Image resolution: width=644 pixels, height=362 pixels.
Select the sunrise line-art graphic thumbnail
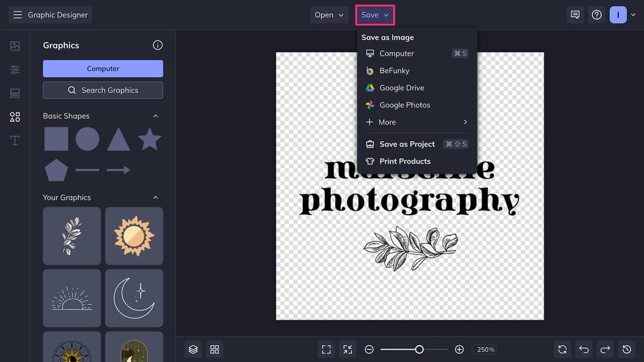pos(72,298)
